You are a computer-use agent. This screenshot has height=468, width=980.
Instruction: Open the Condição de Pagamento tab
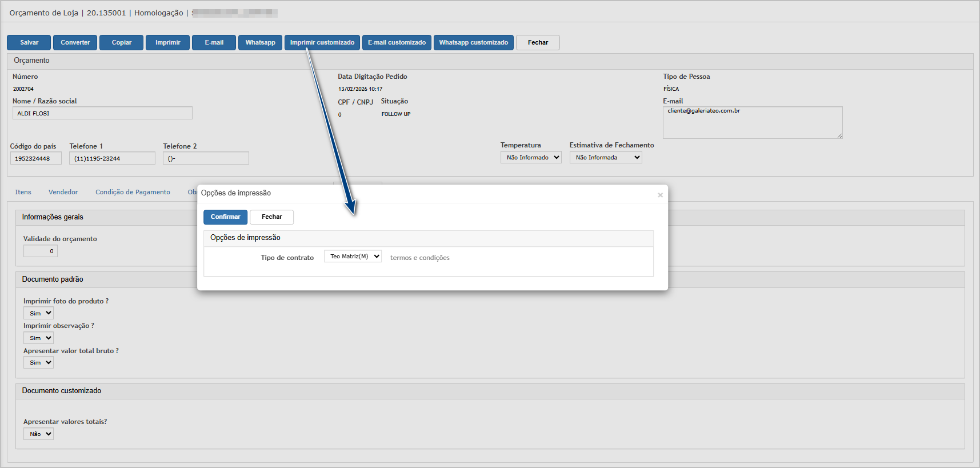coord(133,192)
